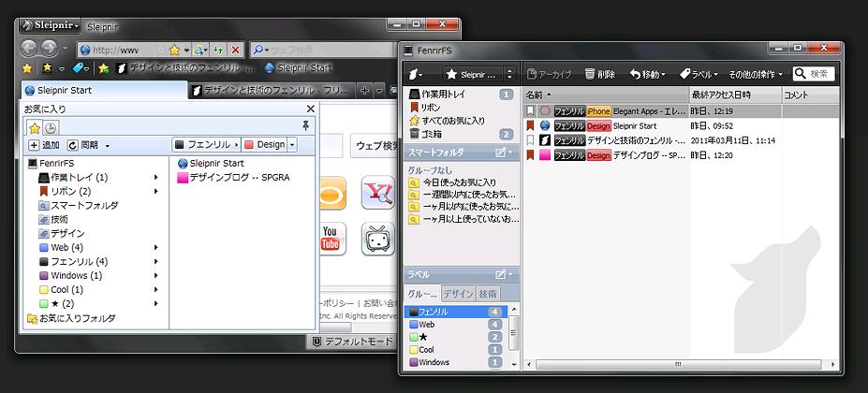Click the 削除 trash button in FenrirFS
This screenshot has width=868, height=393.
[599, 74]
